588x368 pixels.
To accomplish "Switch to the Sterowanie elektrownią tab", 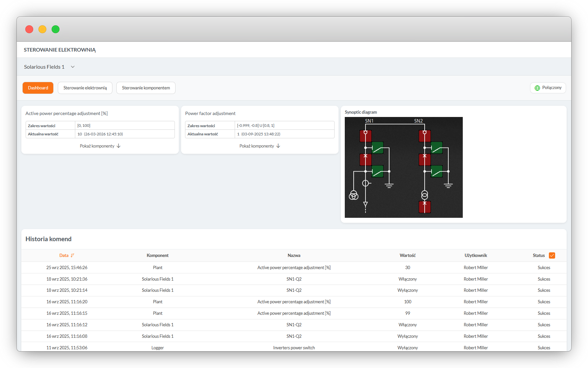I will (x=85, y=88).
